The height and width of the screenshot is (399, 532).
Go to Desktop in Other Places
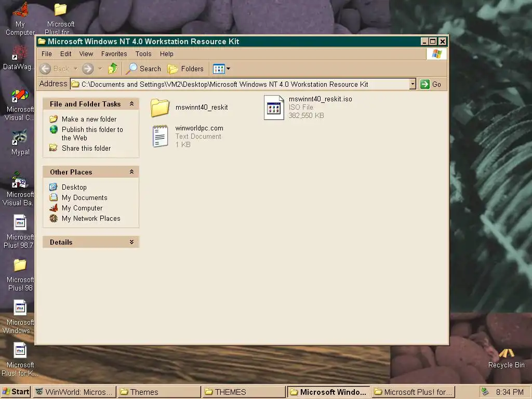tap(74, 187)
